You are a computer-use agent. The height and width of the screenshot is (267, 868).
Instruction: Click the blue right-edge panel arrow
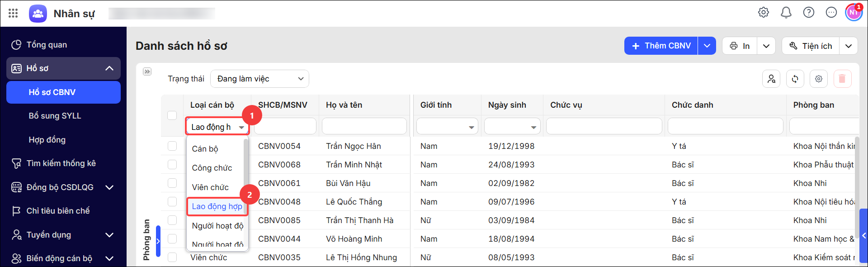[863, 235]
